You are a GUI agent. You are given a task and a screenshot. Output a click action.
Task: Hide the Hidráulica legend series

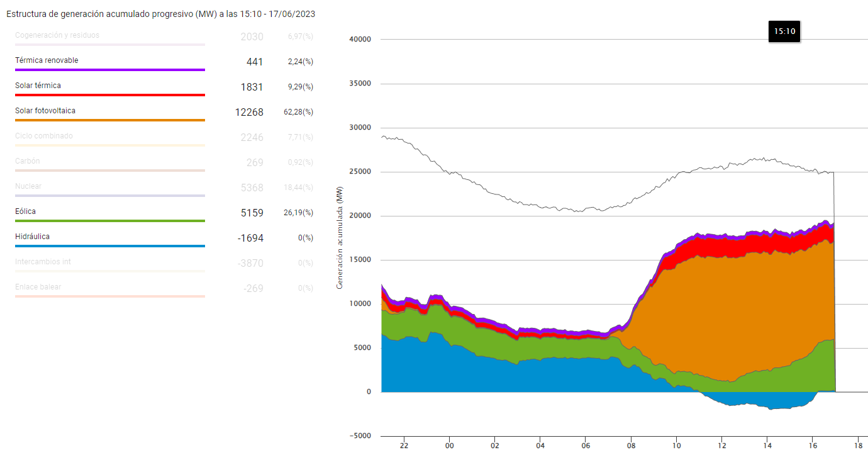[33, 237]
